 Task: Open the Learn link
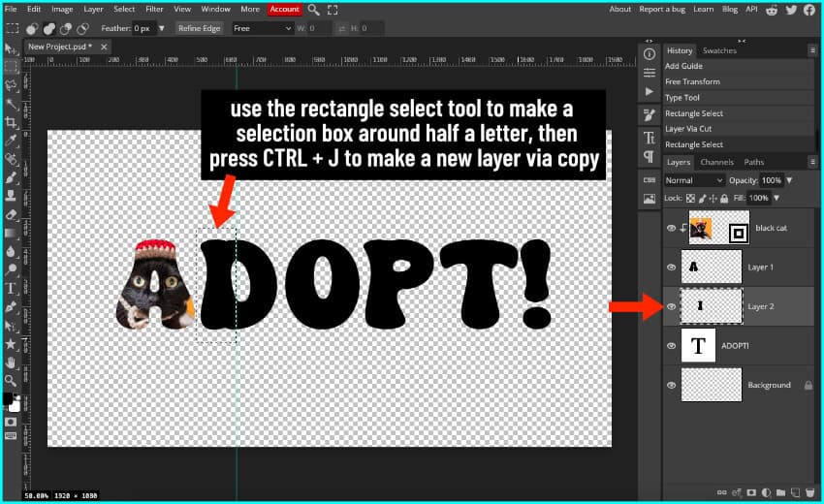point(703,9)
